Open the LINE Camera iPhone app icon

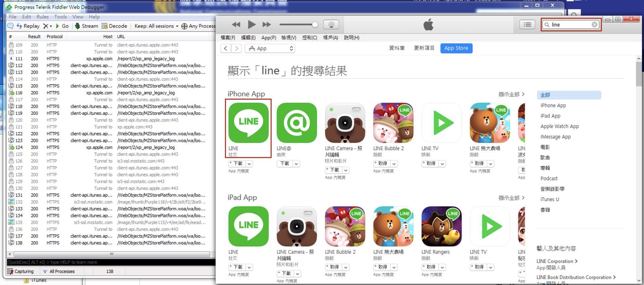[345, 123]
